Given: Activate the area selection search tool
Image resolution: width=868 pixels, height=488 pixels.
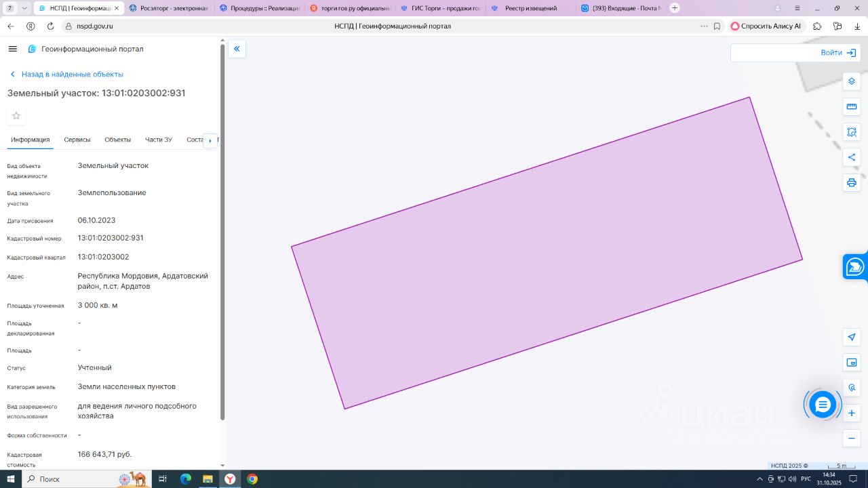Looking at the screenshot, I should tap(852, 132).
